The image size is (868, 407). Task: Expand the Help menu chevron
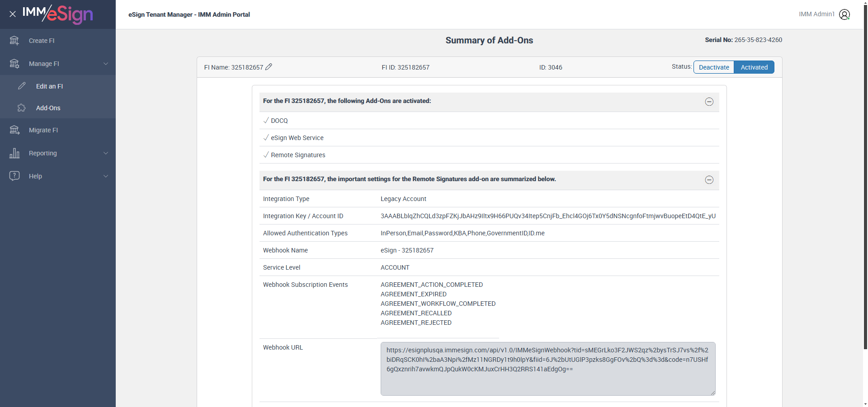point(106,176)
